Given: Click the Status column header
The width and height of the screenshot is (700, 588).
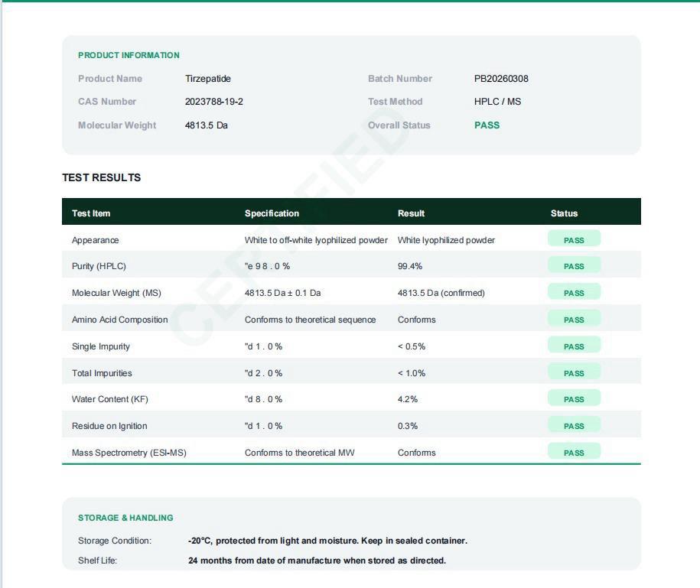Looking at the screenshot, I should 565,213.
